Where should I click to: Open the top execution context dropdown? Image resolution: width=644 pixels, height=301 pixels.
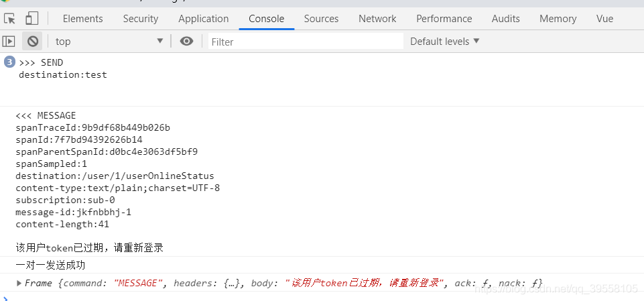pyautogui.click(x=109, y=42)
